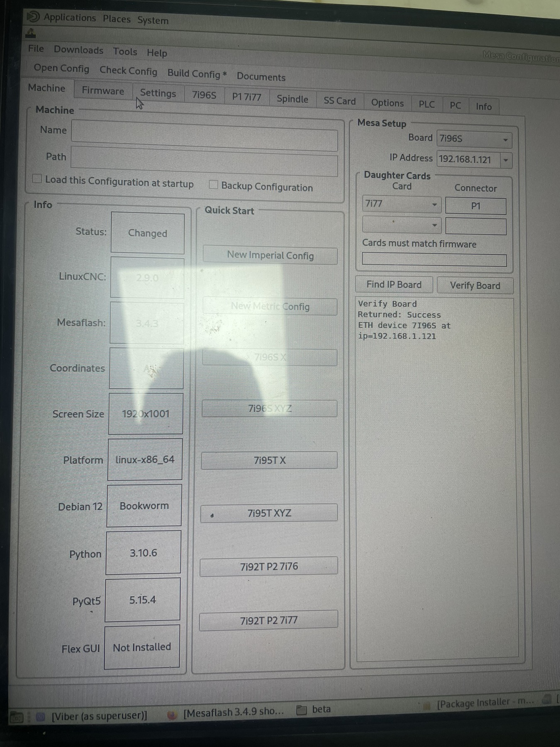Screen dimensions: 560x747
Task: Click the beta folder icon in taskbar
Action: pos(302,710)
